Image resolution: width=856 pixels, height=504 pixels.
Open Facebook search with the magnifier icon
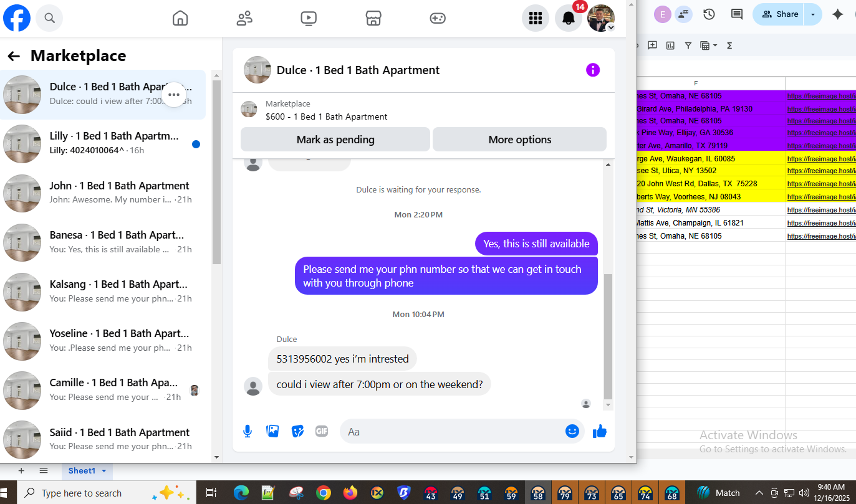pyautogui.click(x=49, y=18)
